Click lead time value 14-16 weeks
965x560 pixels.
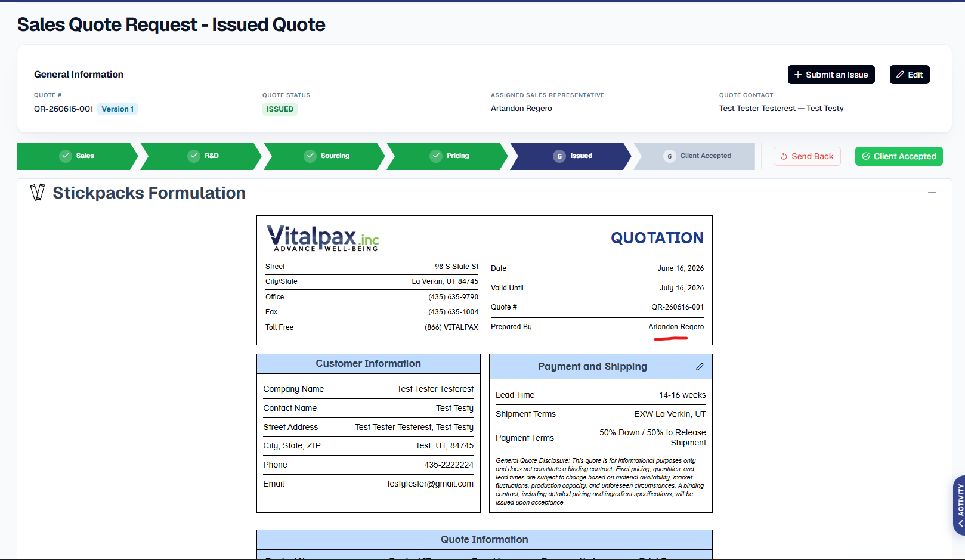click(x=682, y=395)
